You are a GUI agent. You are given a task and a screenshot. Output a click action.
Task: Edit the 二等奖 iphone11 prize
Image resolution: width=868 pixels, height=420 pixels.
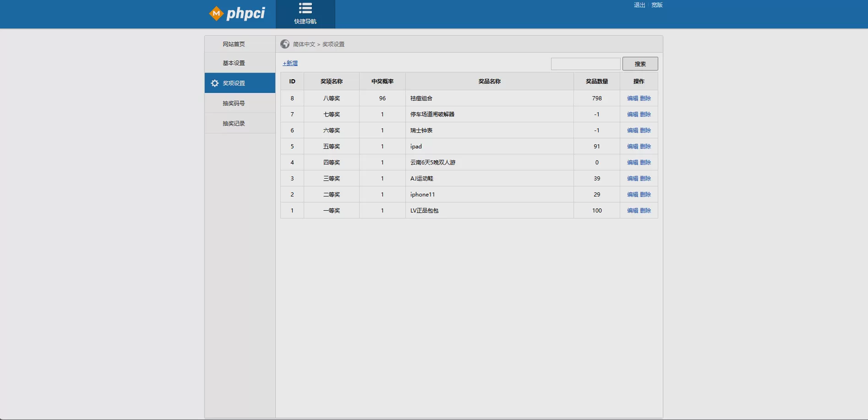coord(633,195)
